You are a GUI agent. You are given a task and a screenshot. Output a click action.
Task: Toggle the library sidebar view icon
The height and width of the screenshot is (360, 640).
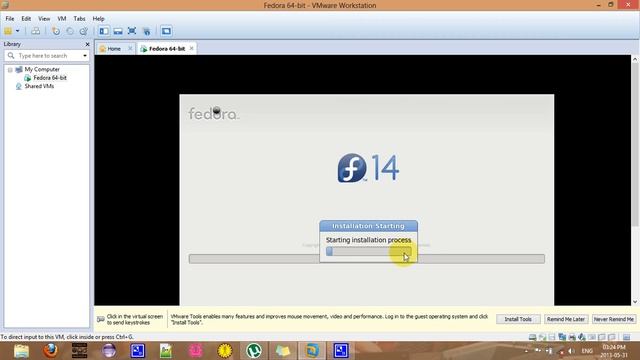104,31
